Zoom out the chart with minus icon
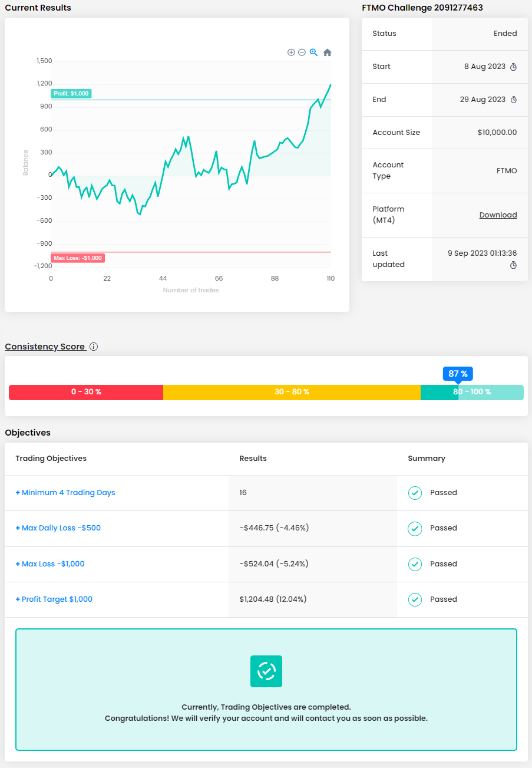532x768 pixels. point(302,52)
